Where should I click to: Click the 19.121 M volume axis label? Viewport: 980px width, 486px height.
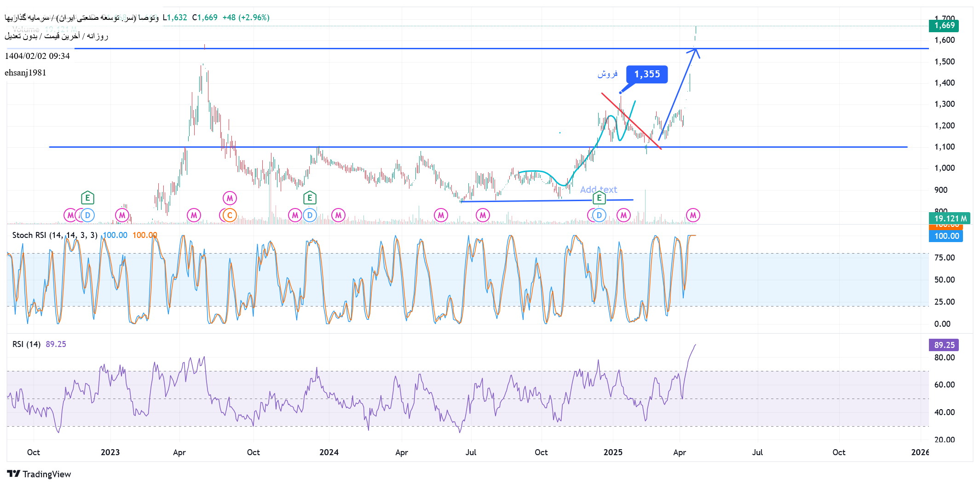pyautogui.click(x=949, y=219)
